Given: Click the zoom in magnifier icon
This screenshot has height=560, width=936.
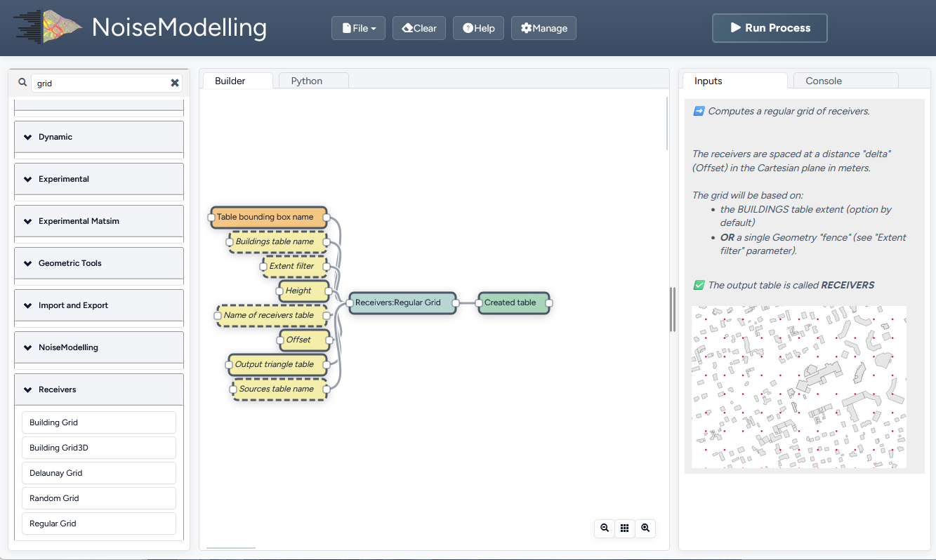Looking at the screenshot, I should pyautogui.click(x=645, y=528).
